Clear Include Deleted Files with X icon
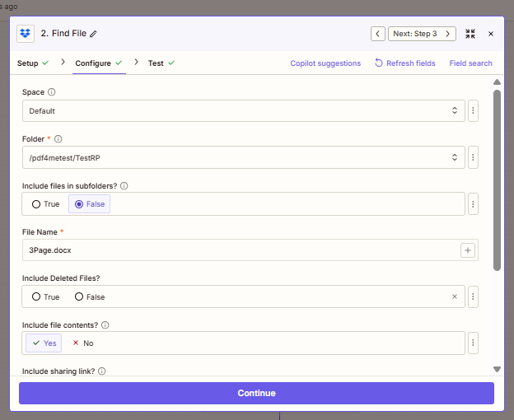This screenshot has height=420, width=514. pos(455,296)
